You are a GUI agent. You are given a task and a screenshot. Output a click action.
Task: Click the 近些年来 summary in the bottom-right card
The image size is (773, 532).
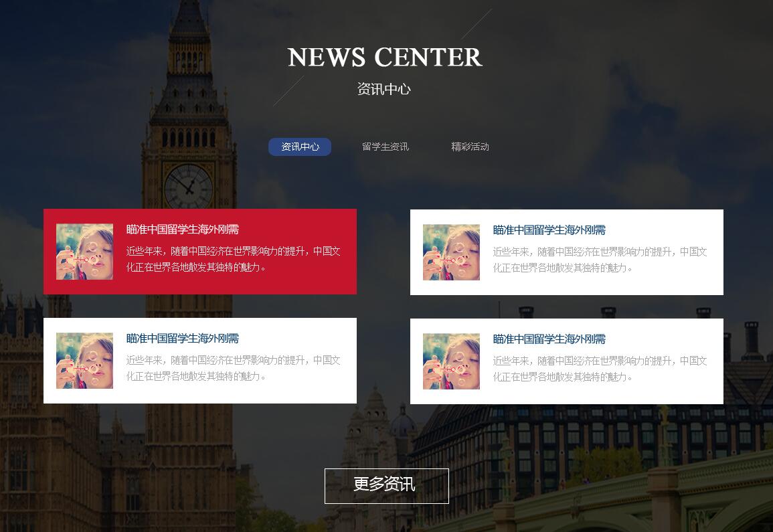point(600,369)
